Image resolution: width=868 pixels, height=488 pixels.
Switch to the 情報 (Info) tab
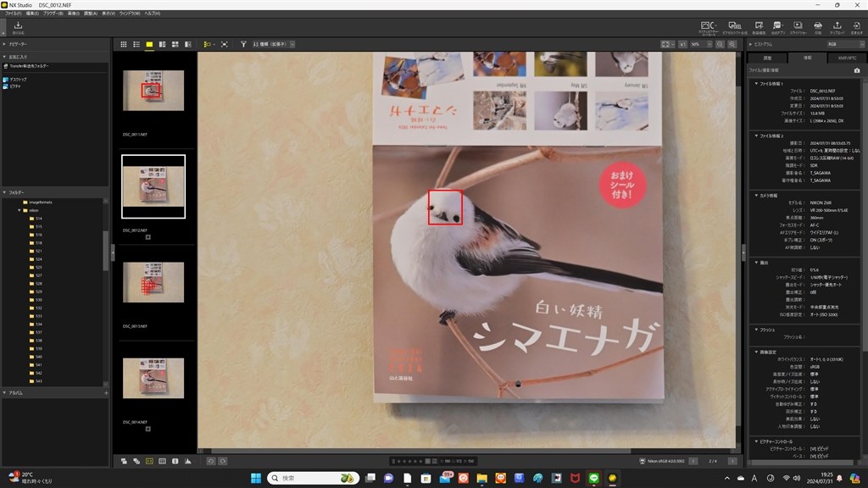807,58
